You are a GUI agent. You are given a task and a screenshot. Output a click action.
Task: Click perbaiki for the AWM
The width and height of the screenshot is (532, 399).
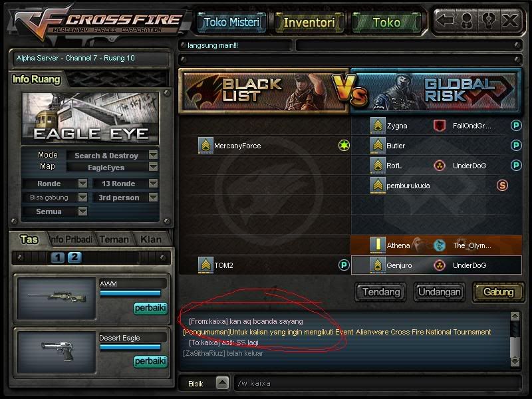pyautogui.click(x=151, y=308)
